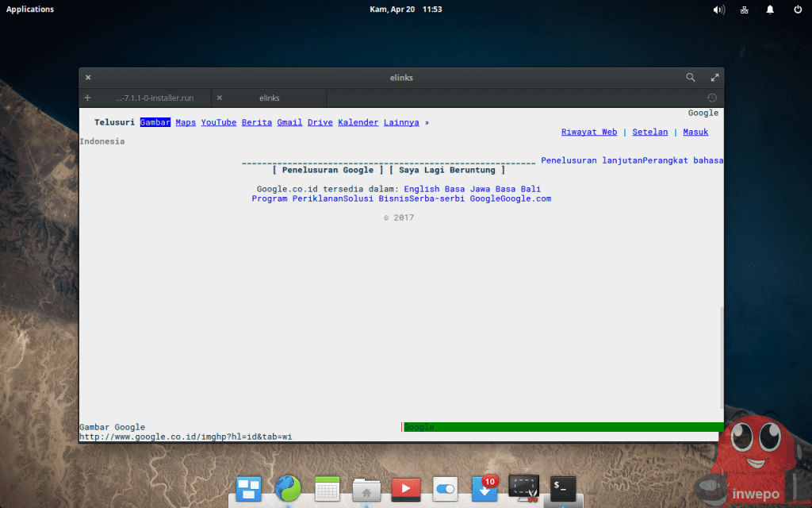The height and width of the screenshot is (508, 812).
Task: Open the Solusi Bisnis link
Action: tap(375, 198)
